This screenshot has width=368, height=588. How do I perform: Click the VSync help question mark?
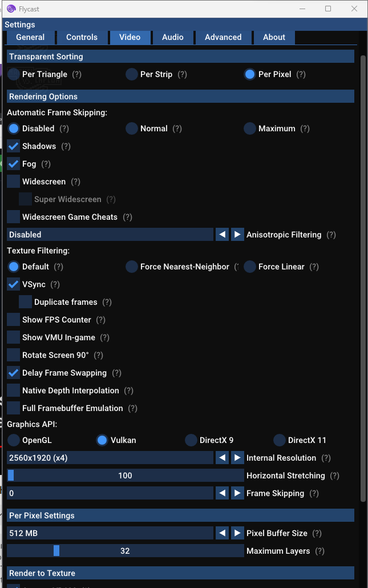point(55,284)
